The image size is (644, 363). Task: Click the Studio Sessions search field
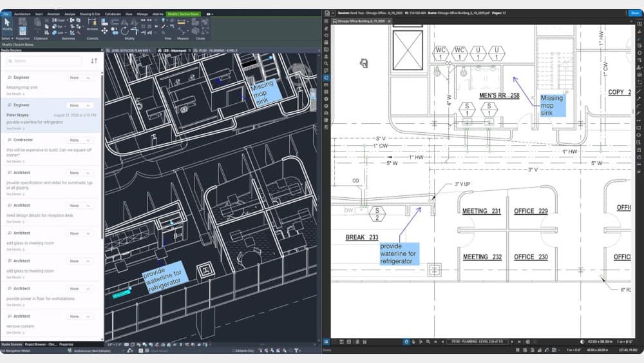[x=43, y=61]
